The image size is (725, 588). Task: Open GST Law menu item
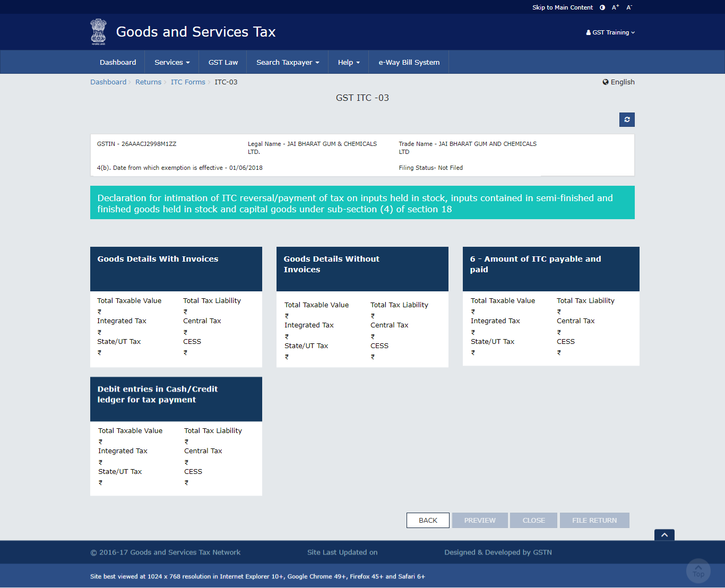click(x=223, y=62)
